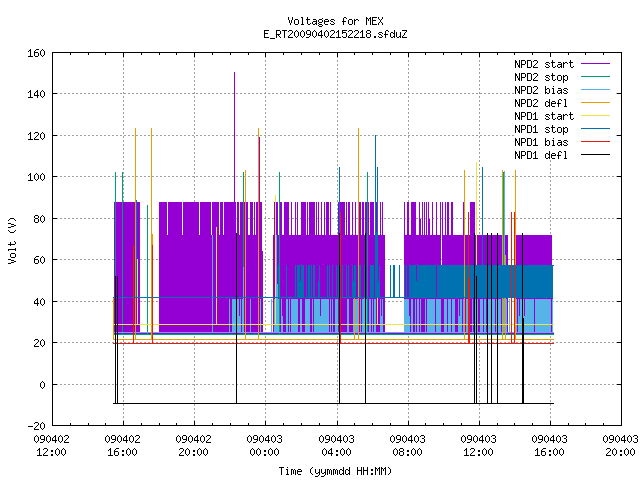The width and height of the screenshot is (640, 480).
Task: Click the chart title 'Voltages for MEX'
Action: click(335, 21)
